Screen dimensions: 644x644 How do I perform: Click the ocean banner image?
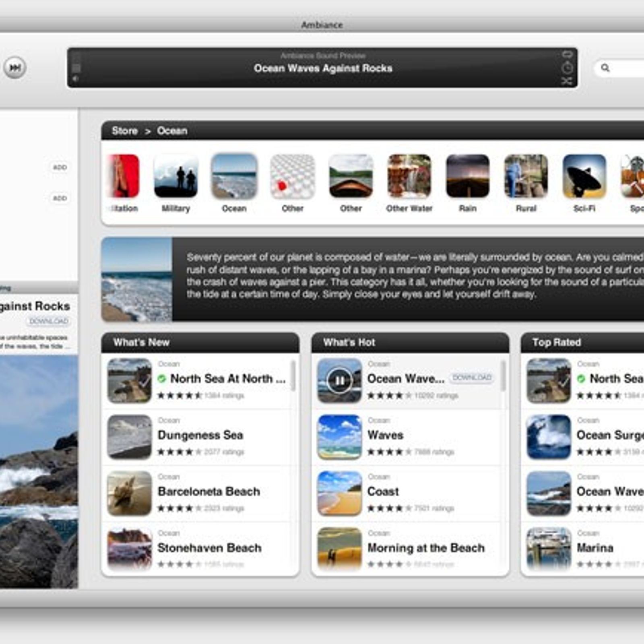click(x=137, y=279)
